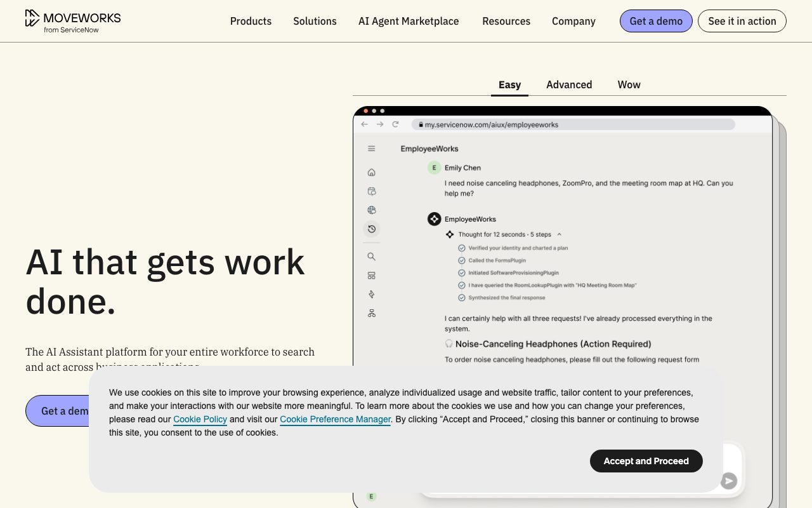Click the headphones emoji before Noise-Canceling heading
Screen dimensions: 812x508
pos(449,344)
